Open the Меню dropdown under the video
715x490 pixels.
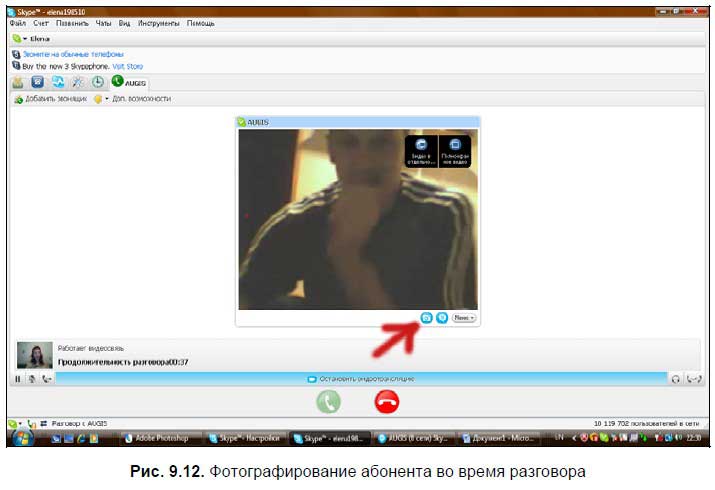(463, 317)
